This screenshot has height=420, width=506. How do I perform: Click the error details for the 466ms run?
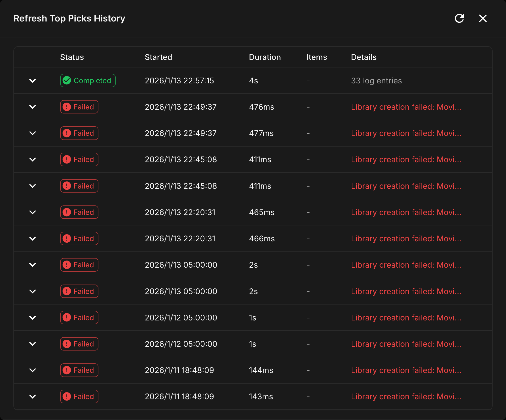click(406, 239)
